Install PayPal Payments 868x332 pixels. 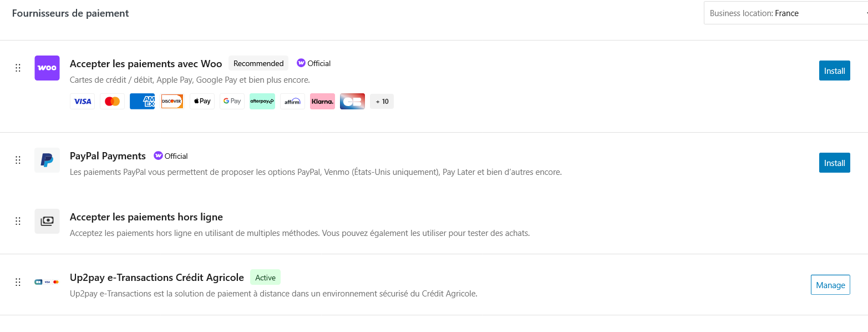click(834, 163)
